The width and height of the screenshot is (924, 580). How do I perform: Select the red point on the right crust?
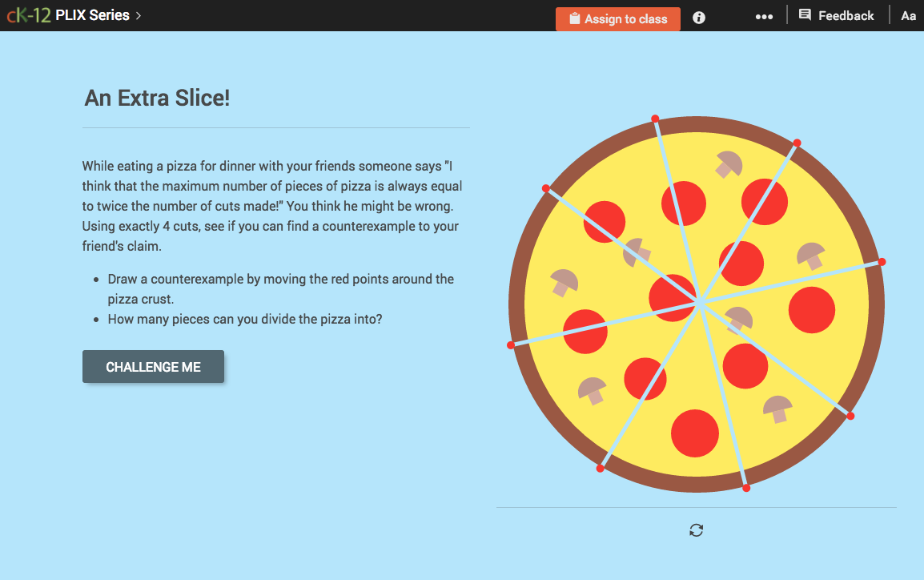[882, 261]
